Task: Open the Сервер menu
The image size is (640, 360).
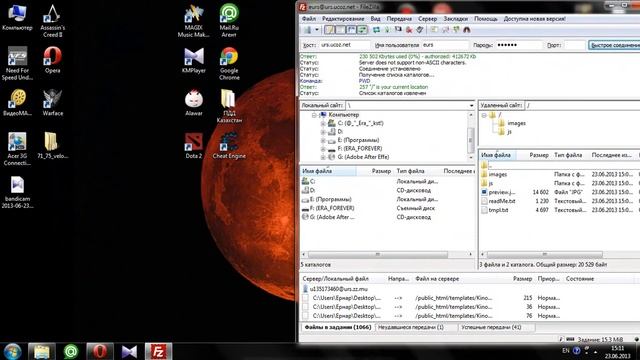Action: click(427, 19)
